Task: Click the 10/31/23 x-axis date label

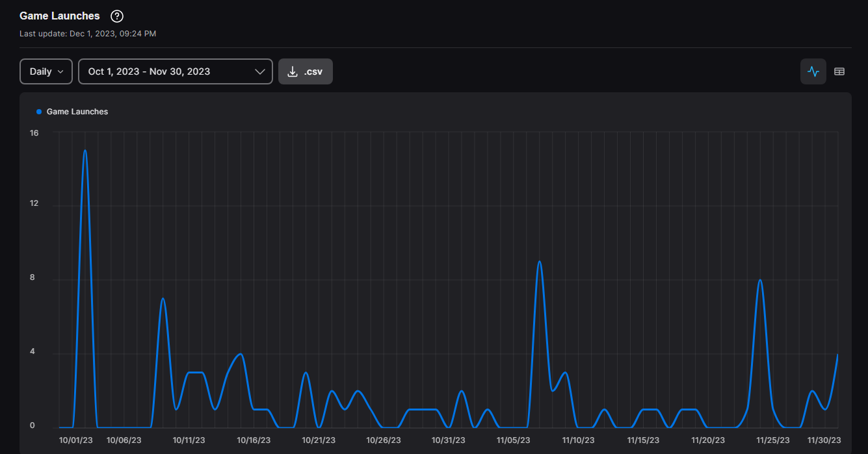Action: [449, 440]
